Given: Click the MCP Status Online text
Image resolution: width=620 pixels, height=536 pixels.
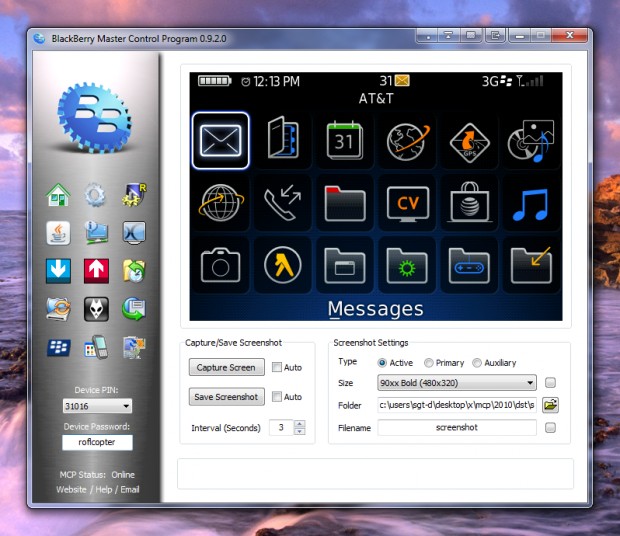Looking at the screenshot, I should (97, 474).
